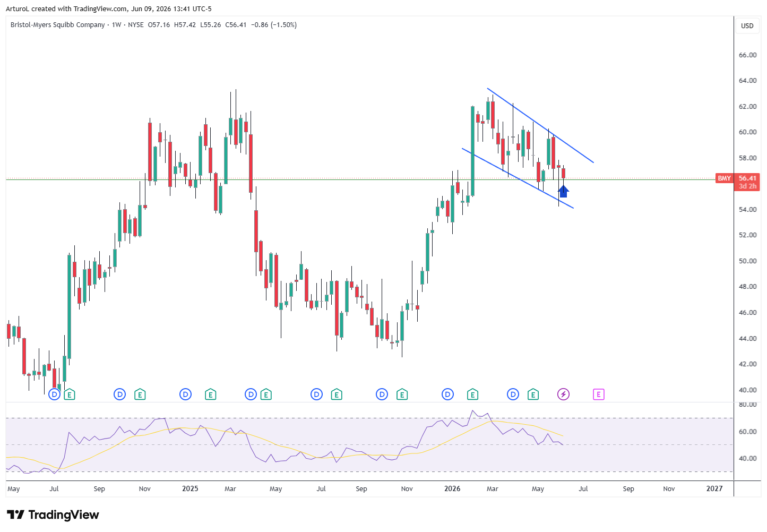Open the October 2025 dividend D marker
The height and width of the screenshot is (532, 767).
[382, 394]
